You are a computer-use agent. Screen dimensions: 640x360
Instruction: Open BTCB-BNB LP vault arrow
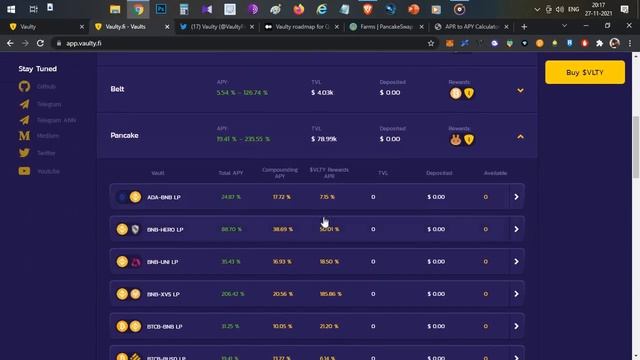coord(516,326)
